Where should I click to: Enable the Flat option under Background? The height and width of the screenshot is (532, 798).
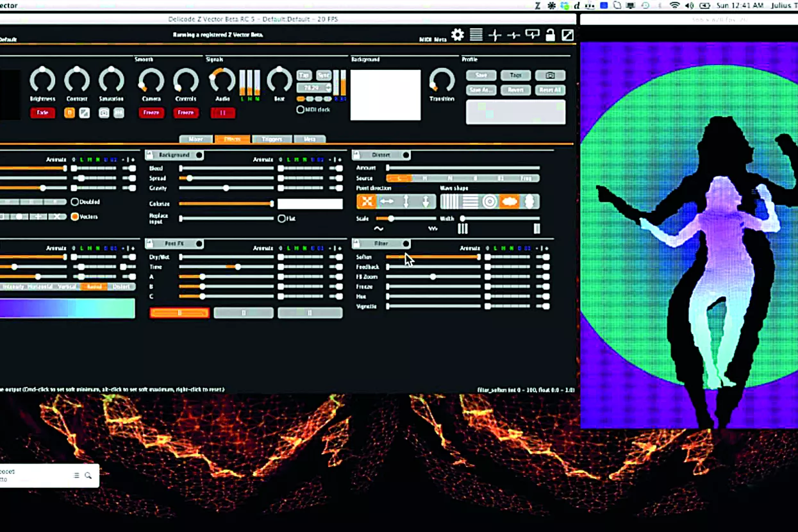click(x=281, y=219)
